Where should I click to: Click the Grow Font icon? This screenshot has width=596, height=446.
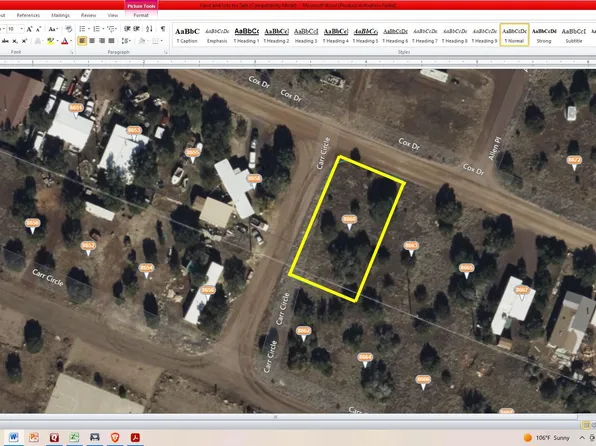pyautogui.click(x=30, y=29)
